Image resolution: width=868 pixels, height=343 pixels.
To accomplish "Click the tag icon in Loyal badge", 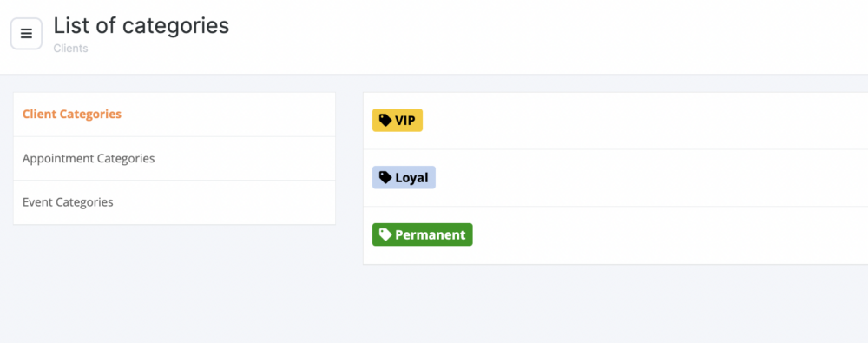I will [385, 177].
